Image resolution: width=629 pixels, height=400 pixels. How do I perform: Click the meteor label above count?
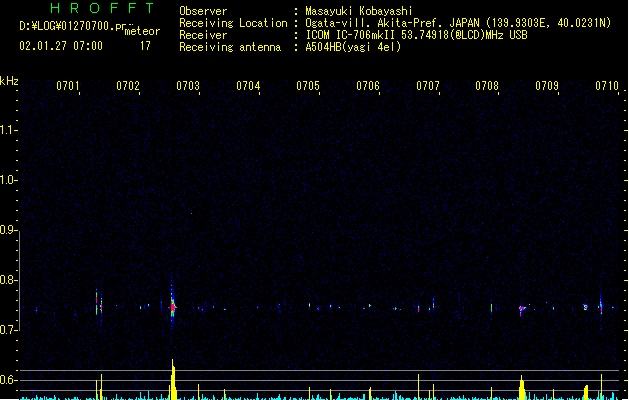(142, 31)
